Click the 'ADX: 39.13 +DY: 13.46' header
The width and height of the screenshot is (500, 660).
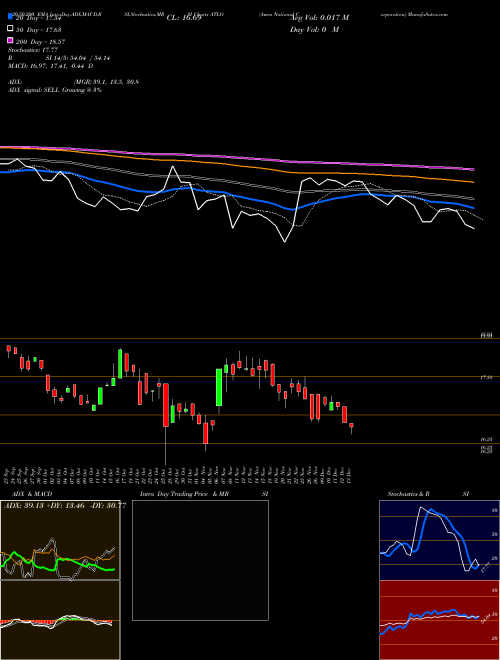(x=45, y=506)
